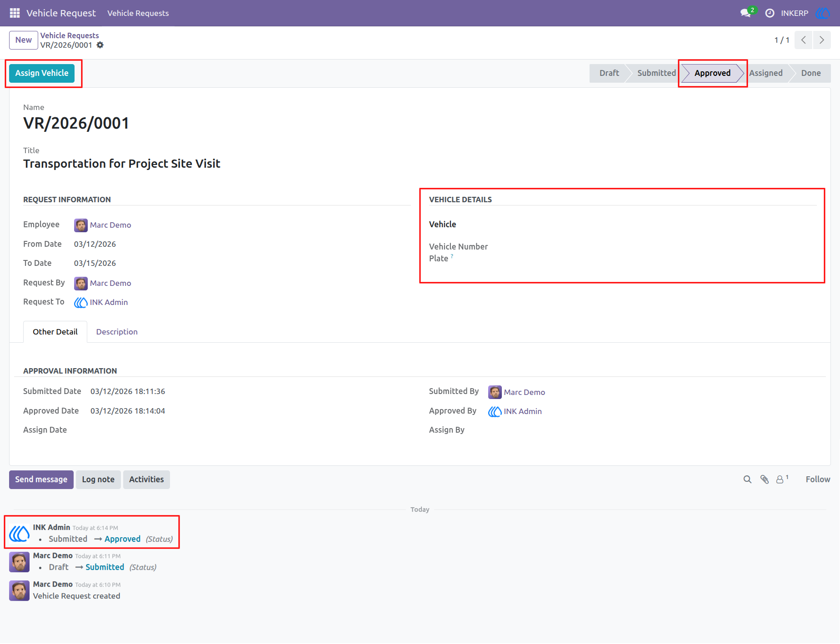Click the title Transportation for Project Site Visit
Viewport: 840px width, 644px height.
(x=122, y=164)
